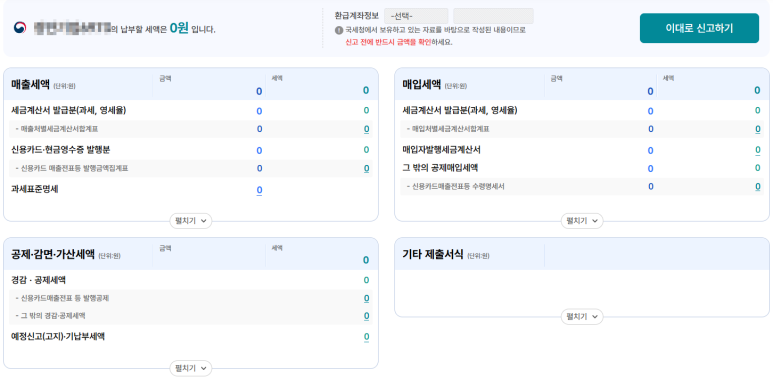Viewport: 773px width, 379px height.
Task: Click 신용카드매출전표 등 발행공제 sub-row label
Action: pos(65,298)
